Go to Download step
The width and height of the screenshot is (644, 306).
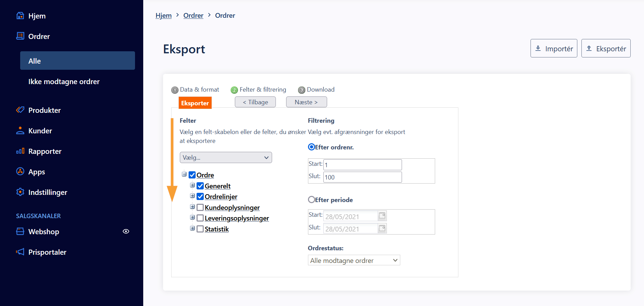pyautogui.click(x=316, y=90)
